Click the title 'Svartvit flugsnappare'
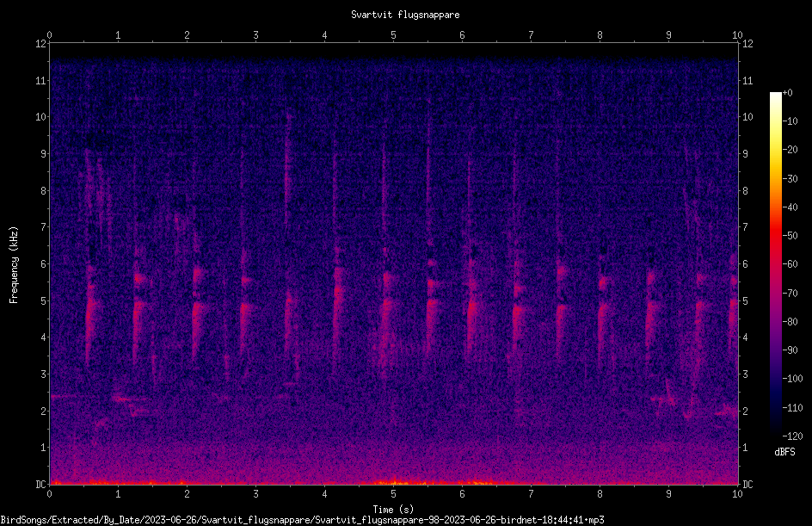 405,15
